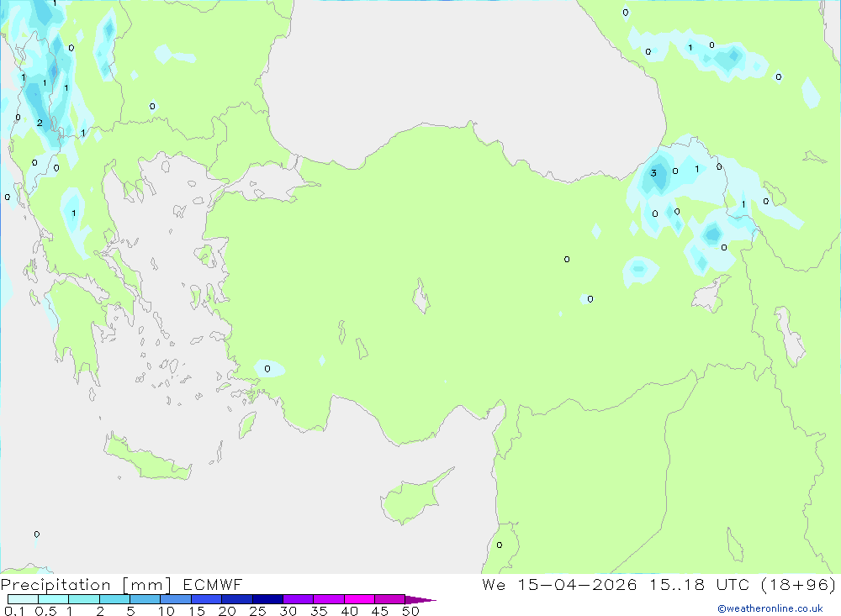Click the 35–40 mm purple legend swatch

click(x=328, y=599)
